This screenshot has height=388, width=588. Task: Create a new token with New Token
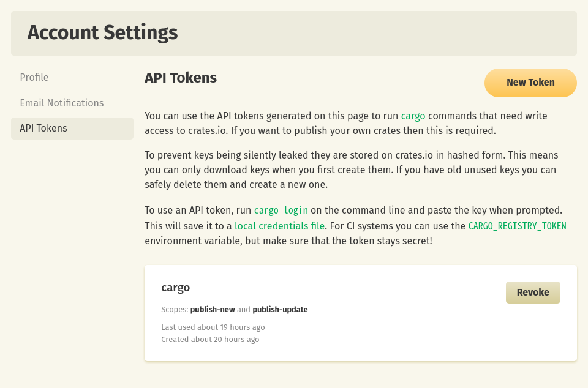click(x=530, y=83)
